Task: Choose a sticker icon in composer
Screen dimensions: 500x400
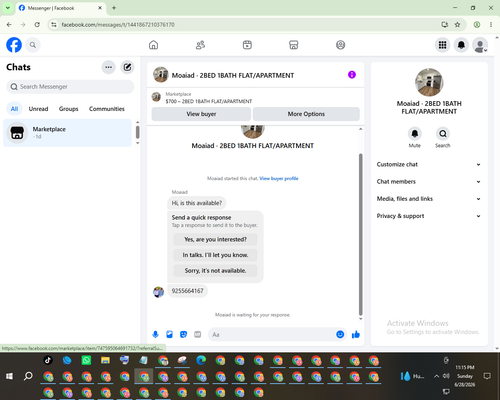Action: (183, 334)
